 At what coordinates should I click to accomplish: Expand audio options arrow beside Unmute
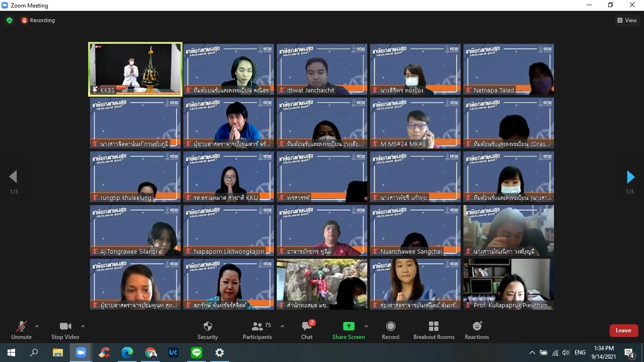tap(37, 326)
